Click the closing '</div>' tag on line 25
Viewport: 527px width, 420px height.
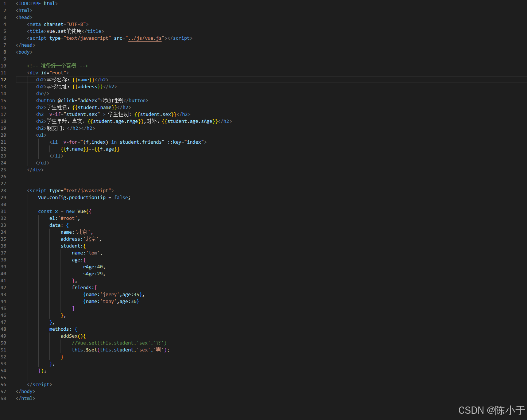click(35, 170)
